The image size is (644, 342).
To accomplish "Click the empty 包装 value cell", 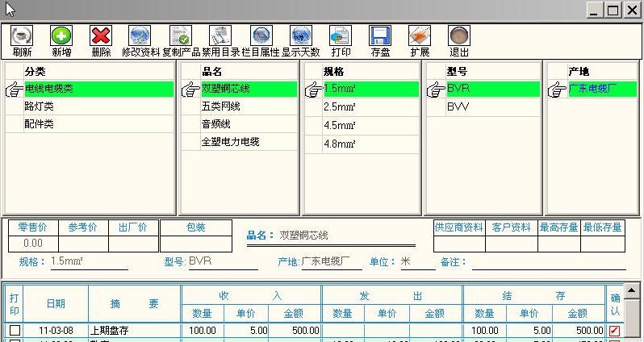I will point(196,244).
